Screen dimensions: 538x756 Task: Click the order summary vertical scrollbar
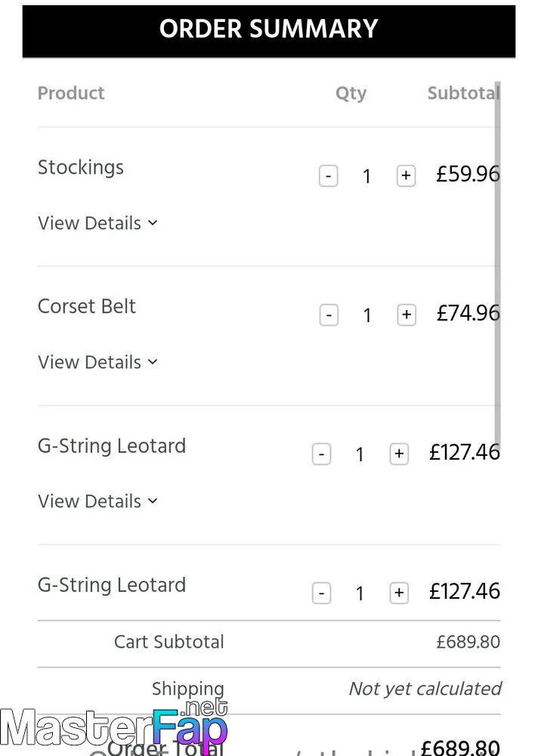point(497,265)
